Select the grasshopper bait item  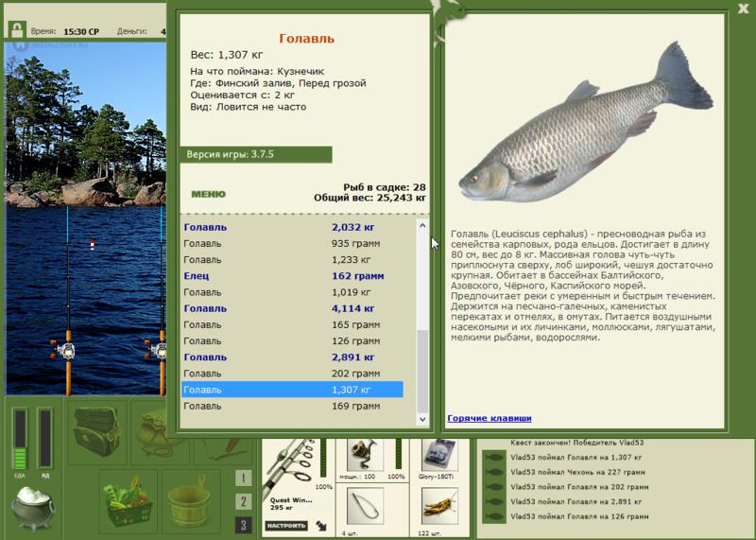(x=438, y=506)
